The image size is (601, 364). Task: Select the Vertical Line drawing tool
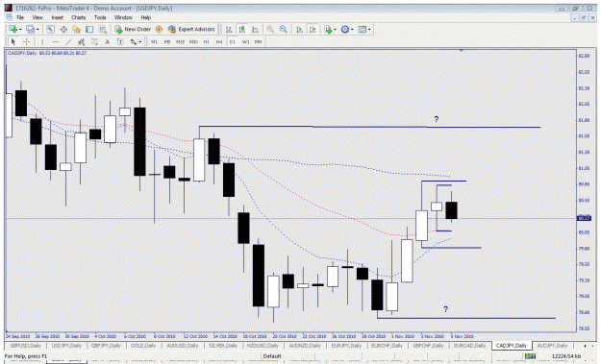click(42, 41)
